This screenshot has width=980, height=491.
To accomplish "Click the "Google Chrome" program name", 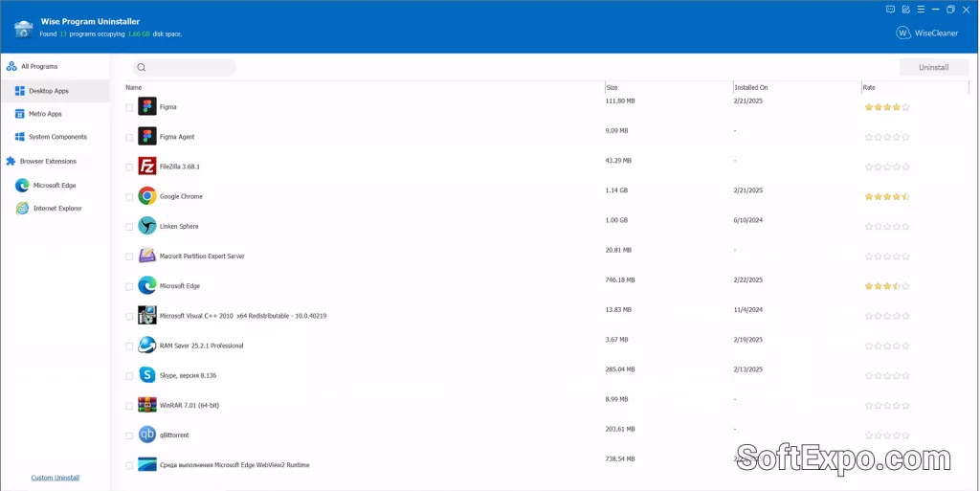I will [x=181, y=196].
